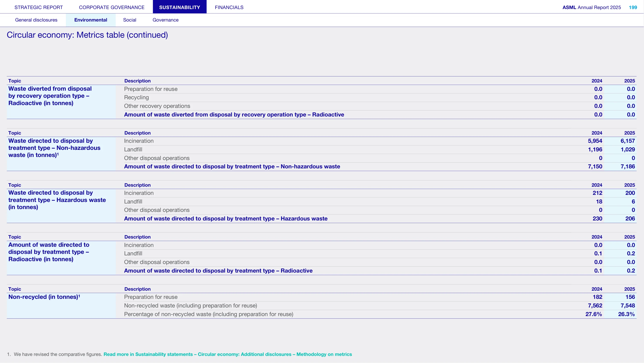This screenshot has height=363, width=644.
Task: Select the Non-hazardous Incineration 2025 value 6,157
Action: point(627,141)
